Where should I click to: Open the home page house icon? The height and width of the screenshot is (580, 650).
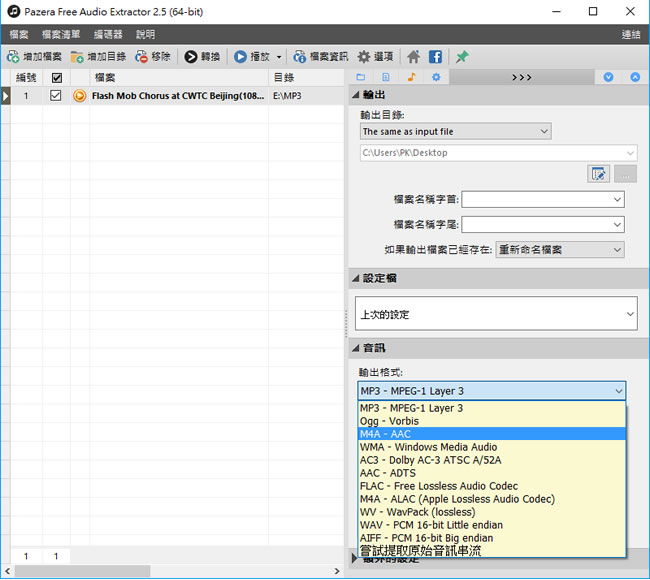click(x=414, y=57)
